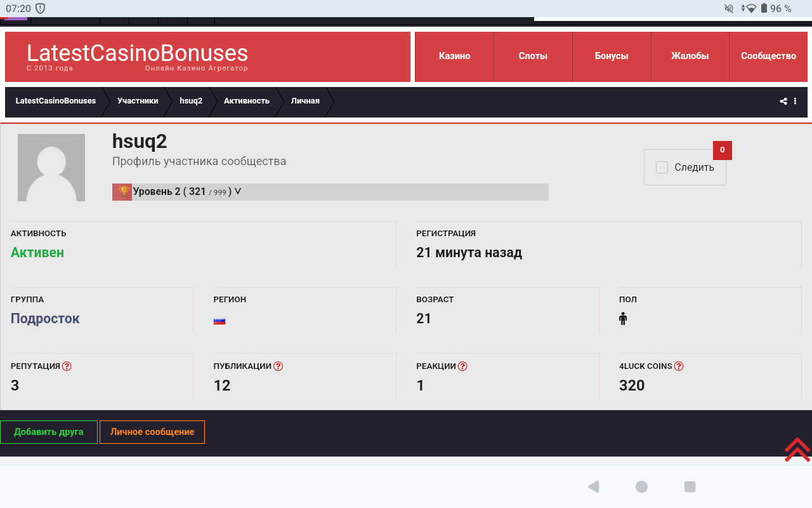This screenshot has width=812, height=508.
Task: Click the help icon next to Репутация
Action: [x=67, y=366]
